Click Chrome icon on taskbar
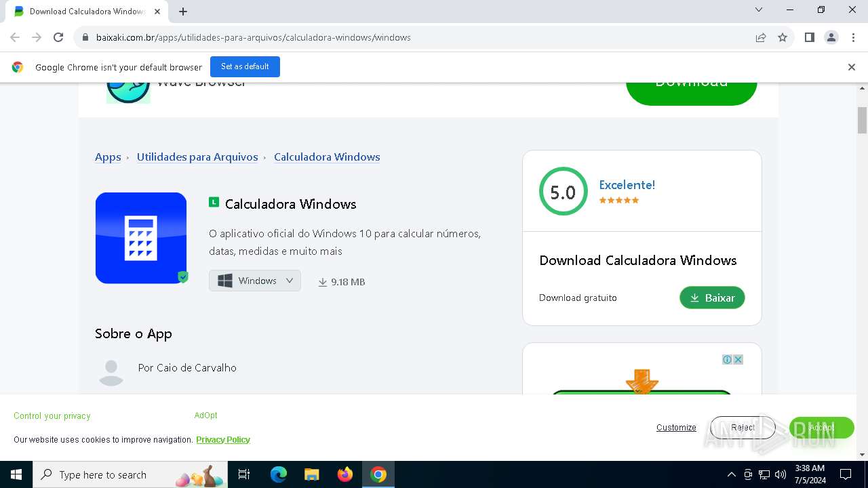 pyautogui.click(x=378, y=474)
